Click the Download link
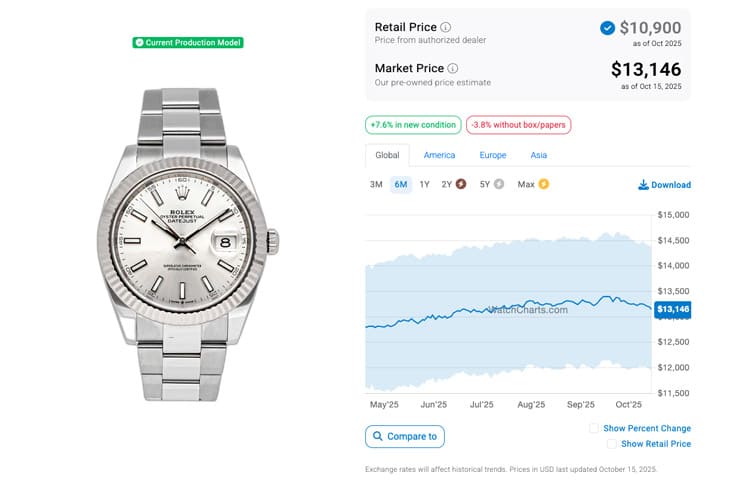Screen dimensions: 730x482 pos(670,185)
